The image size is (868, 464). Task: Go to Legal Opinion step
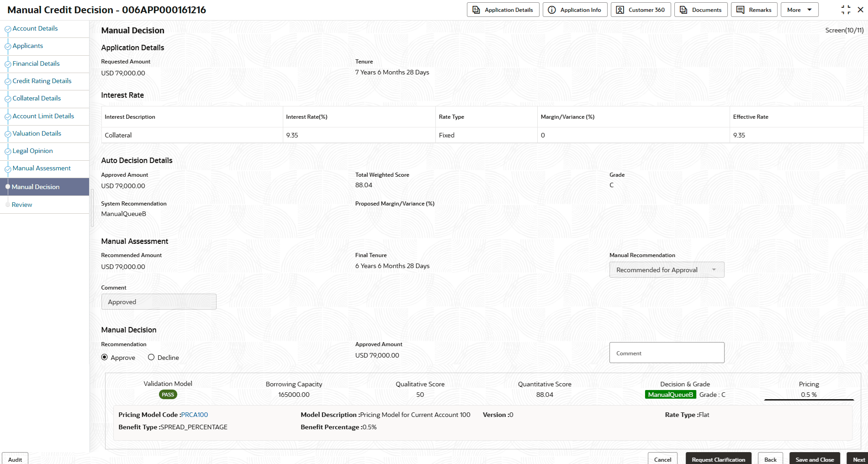pos(33,151)
